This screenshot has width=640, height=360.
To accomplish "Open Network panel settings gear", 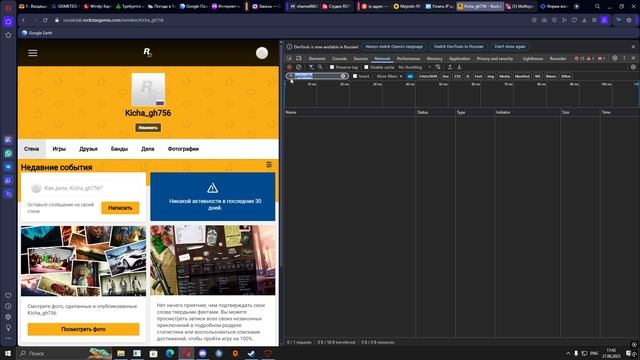I will pos(633,67).
